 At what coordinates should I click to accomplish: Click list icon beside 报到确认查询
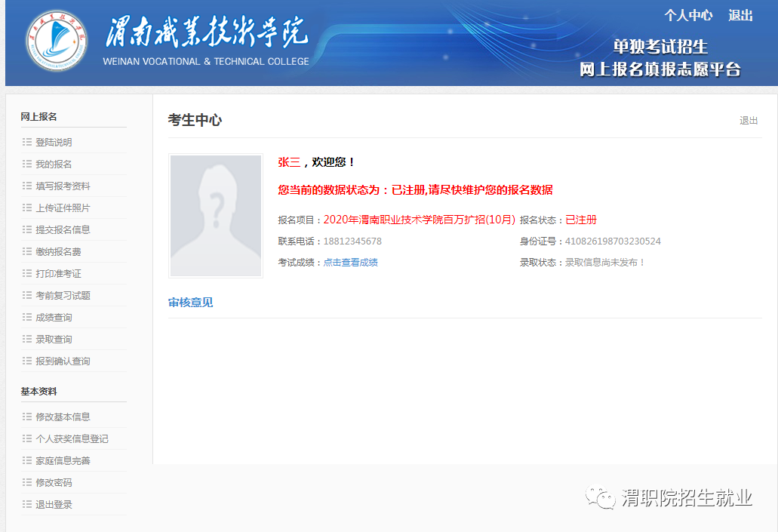point(27,360)
